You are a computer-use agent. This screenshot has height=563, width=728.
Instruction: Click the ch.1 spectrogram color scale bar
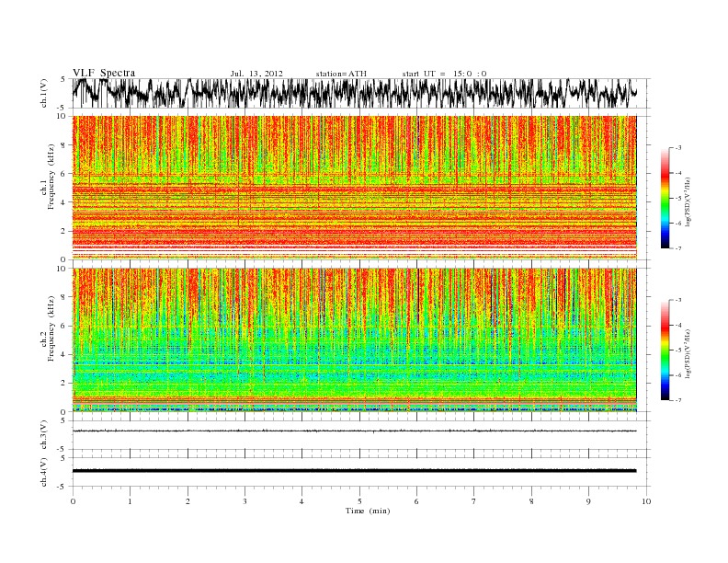click(x=665, y=198)
